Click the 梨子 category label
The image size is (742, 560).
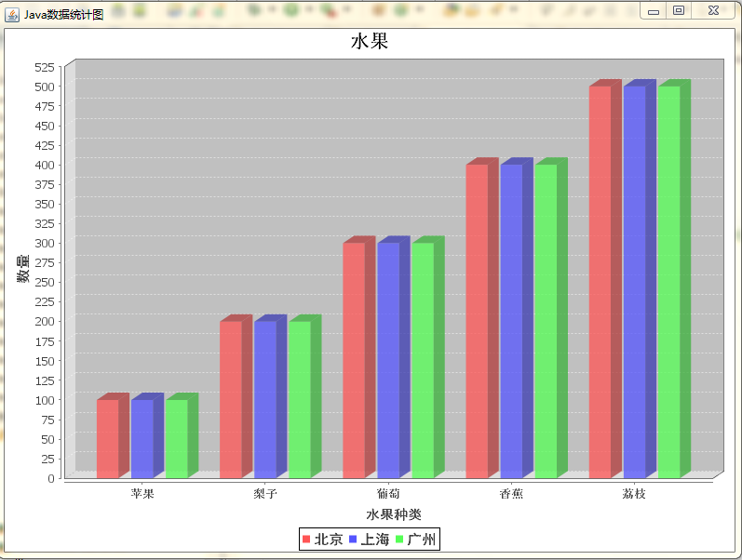coord(265,494)
